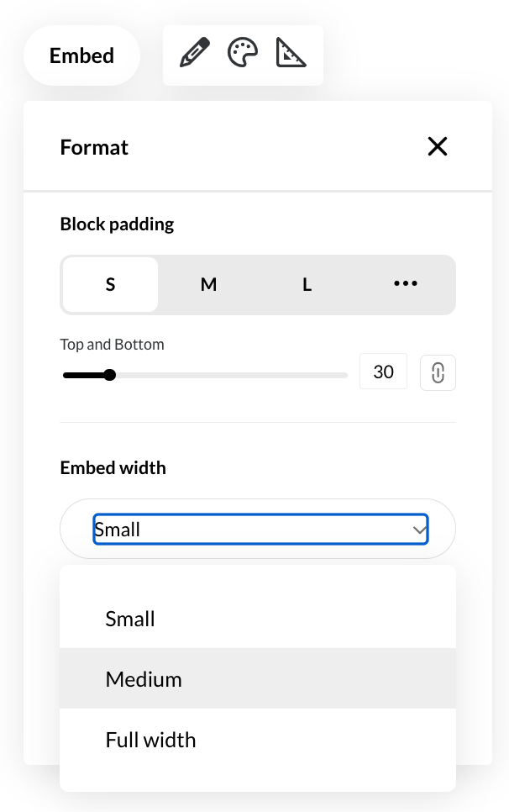Click the Embed width section label
This screenshot has width=509, height=812.
tap(113, 468)
